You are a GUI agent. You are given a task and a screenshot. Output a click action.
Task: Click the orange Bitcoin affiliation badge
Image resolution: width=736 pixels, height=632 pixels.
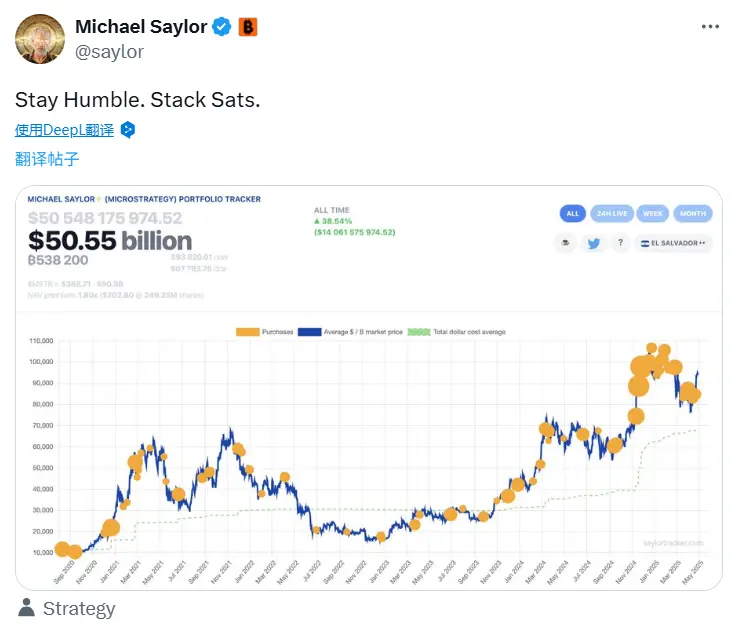coord(247,28)
